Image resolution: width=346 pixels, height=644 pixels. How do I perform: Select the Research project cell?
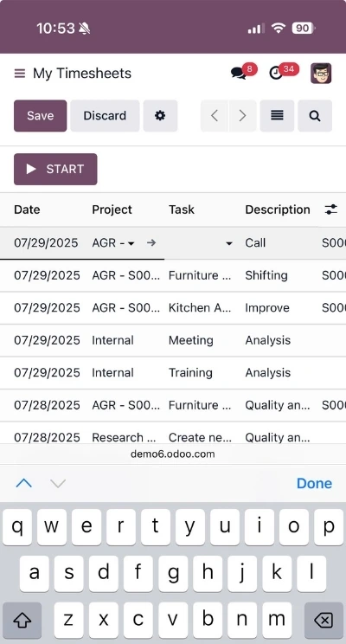pos(124,437)
